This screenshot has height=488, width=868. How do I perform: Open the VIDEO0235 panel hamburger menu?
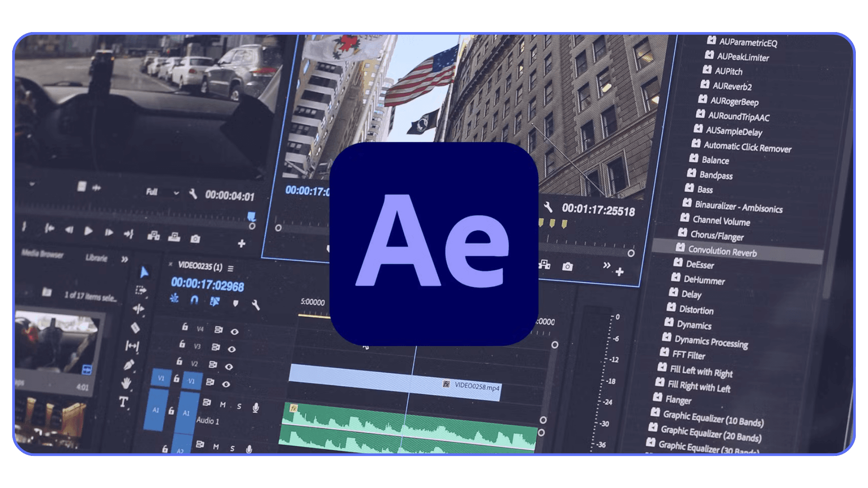231,269
